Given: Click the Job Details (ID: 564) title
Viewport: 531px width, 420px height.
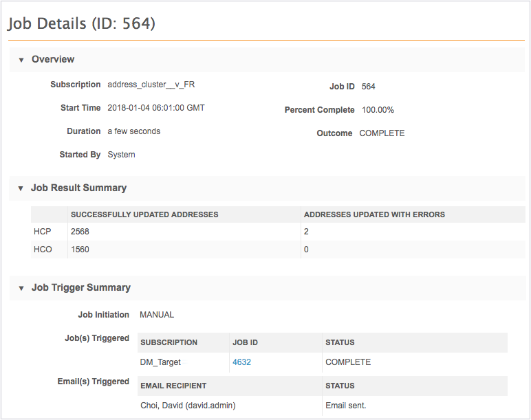Looking at the screenshot, I should click(x=81, y=24).
